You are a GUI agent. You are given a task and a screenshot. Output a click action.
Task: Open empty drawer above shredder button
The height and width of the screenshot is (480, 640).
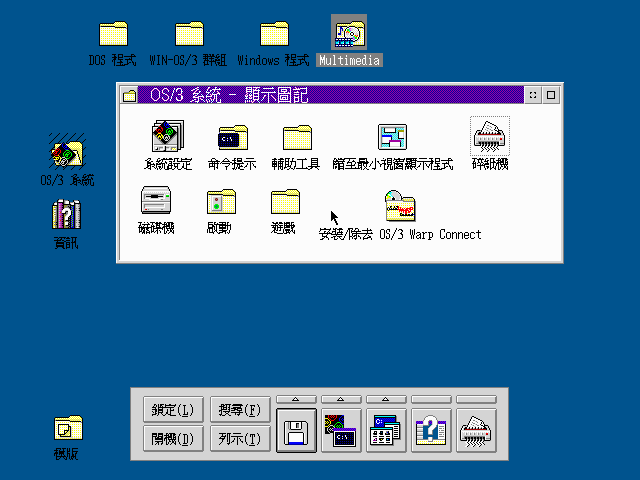coord(476,399)
